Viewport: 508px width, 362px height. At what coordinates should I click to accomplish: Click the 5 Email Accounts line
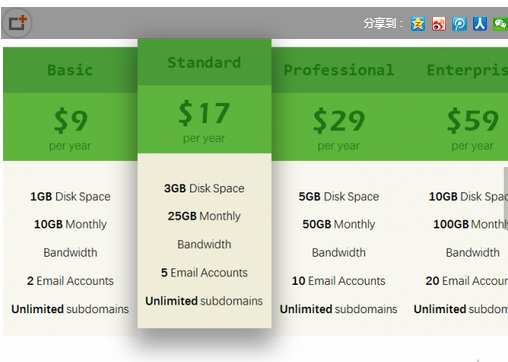coord(204,273)
